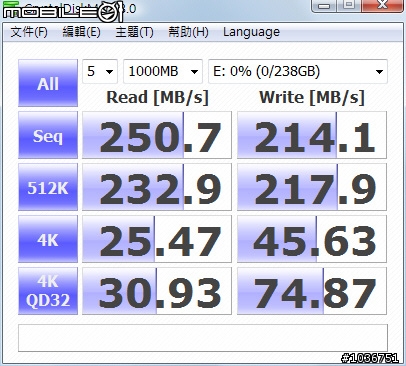
Task: Maximize the CrystalDiskMark window
Action: pyautogui.click(x=349, y=5)
